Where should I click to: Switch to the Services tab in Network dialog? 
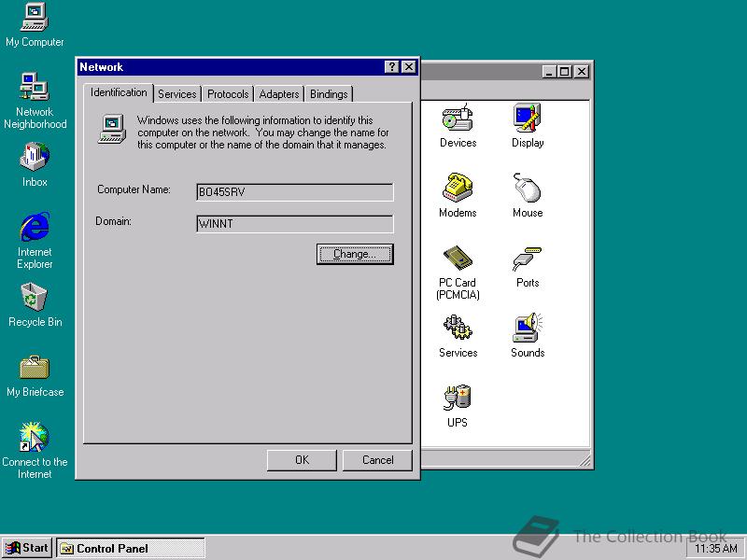[177, 94]
